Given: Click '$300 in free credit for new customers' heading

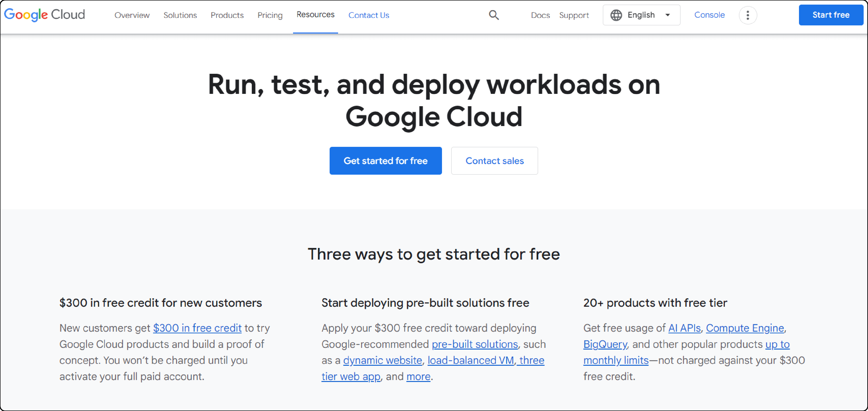Looking at the screenshot, I should (x=160, y=303).
